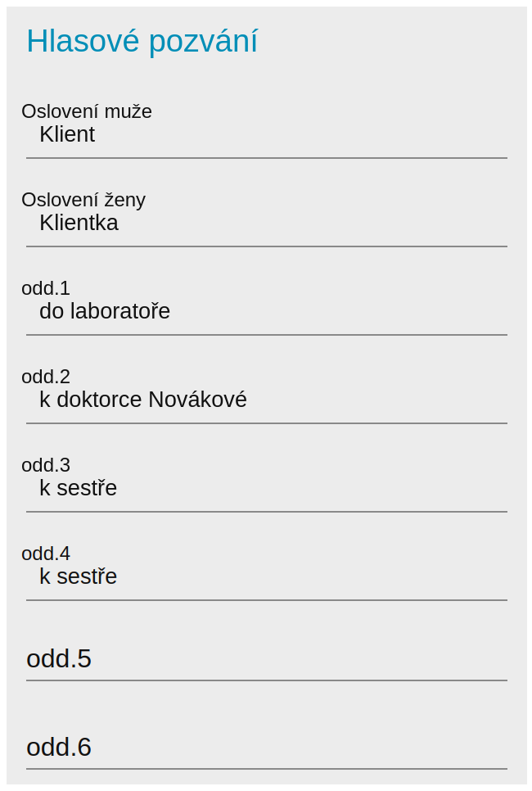Select the empty odd.6 input field
Image resolution: width=532 pixels, height=791 pixels.
pyautogui.click(x=266, y=748)
